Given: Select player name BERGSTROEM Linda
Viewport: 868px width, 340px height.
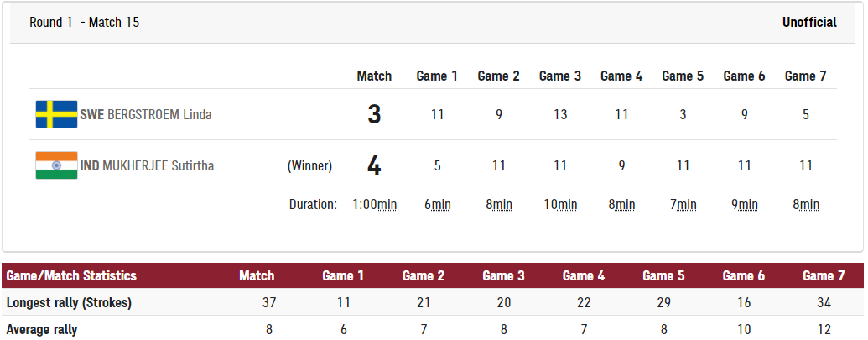Looking at the screenshot, I should pos(159,115).
